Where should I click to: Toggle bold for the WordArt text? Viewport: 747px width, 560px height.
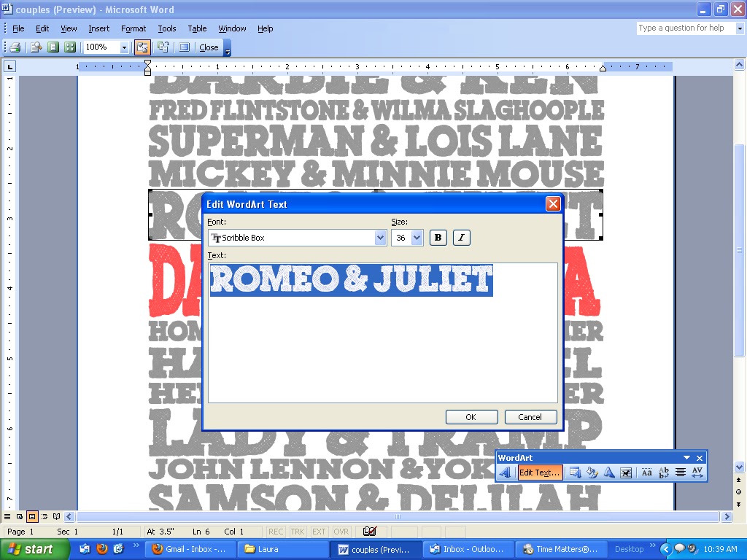[438, 238]
